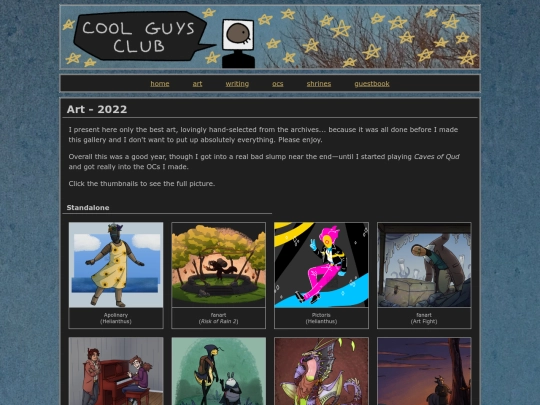Open the sunset tree silhouette thumbnail
The width and height of the screenshot is (540, 405).
tap(424, 371)
